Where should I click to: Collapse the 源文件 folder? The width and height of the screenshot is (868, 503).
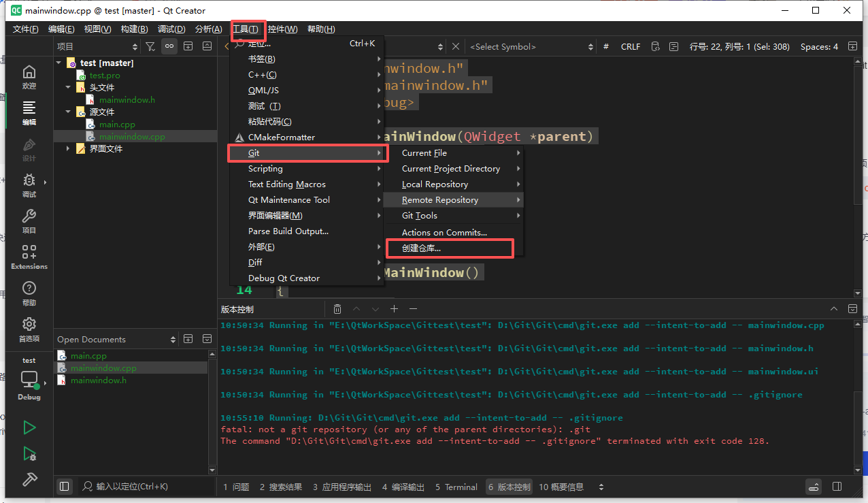(69, 112)
